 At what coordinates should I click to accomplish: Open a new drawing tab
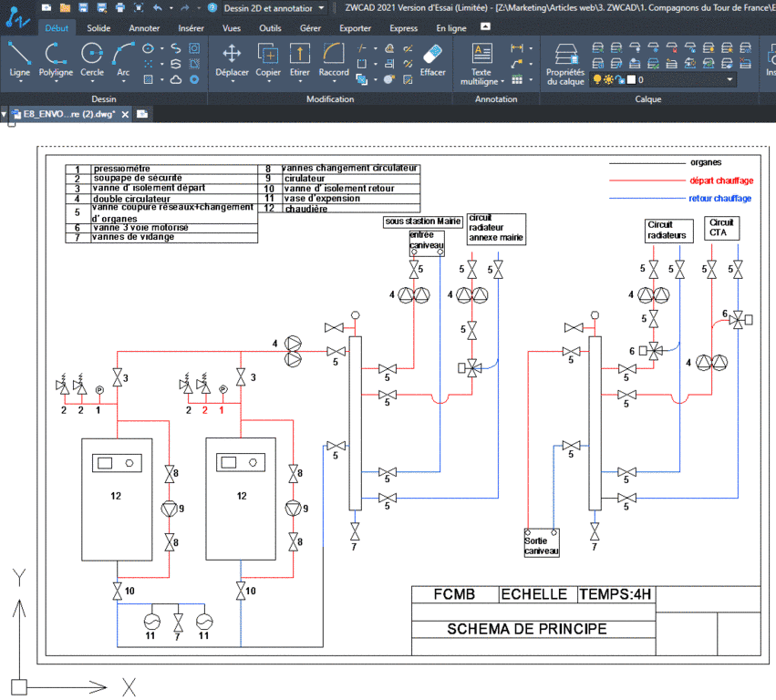click(x=142, y=114)
